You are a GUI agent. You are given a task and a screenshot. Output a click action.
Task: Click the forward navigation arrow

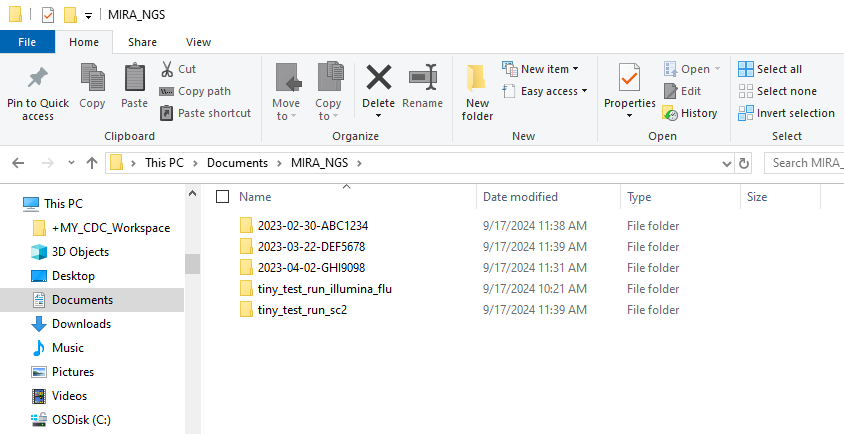tap(48, 163)
